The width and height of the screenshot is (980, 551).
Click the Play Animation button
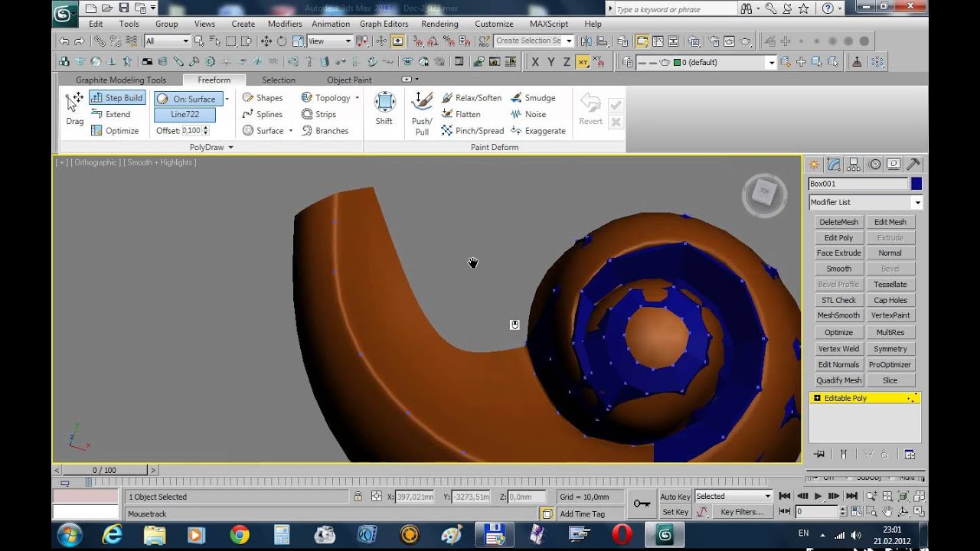[x=818, y=496]
